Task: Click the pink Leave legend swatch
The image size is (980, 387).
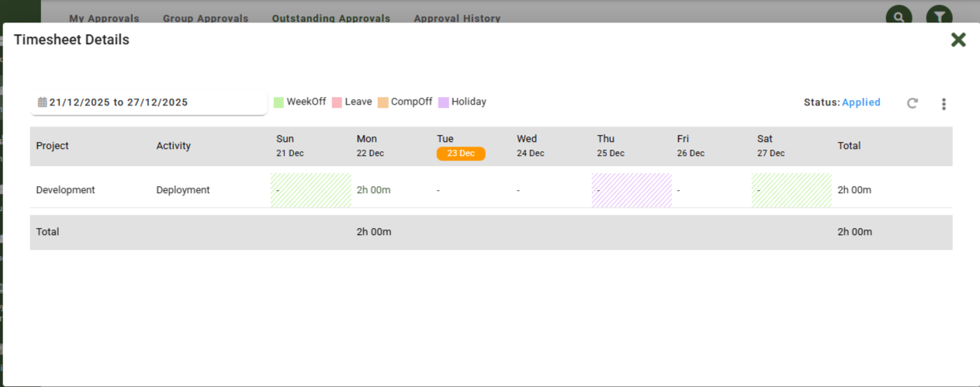Action: [x=337, y=102]
